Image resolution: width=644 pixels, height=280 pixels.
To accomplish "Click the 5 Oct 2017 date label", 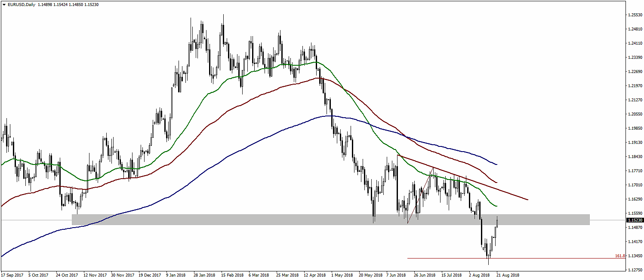I will 39,275.
